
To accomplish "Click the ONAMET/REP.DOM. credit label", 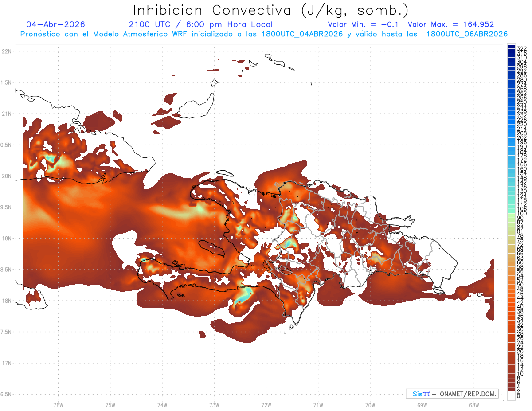I will [468, 394].
